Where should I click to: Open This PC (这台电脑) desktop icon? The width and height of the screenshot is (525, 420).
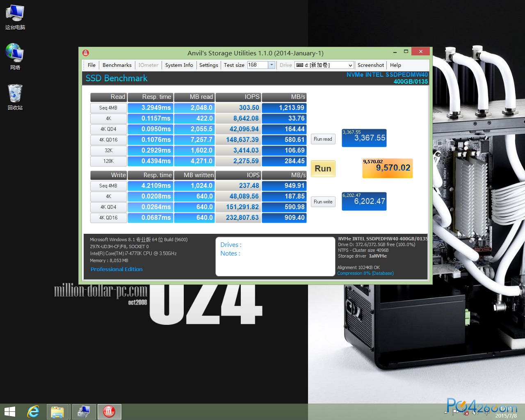pos(15,18)
